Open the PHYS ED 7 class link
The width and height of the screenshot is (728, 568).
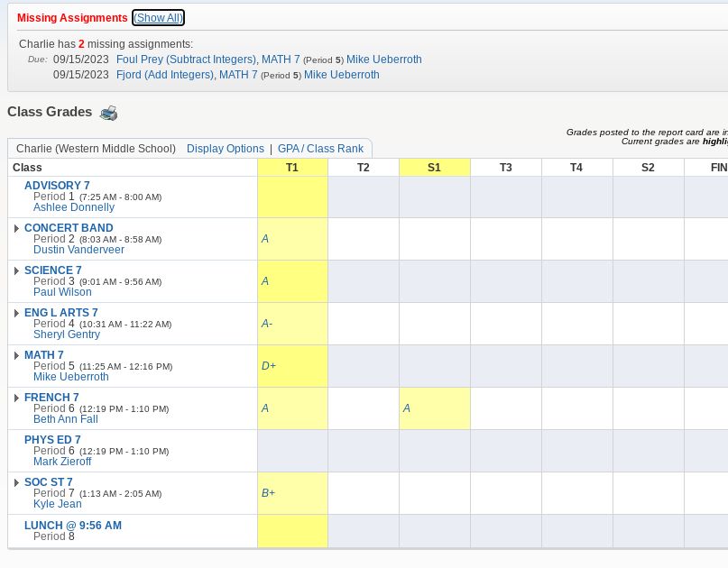[52, 440]
